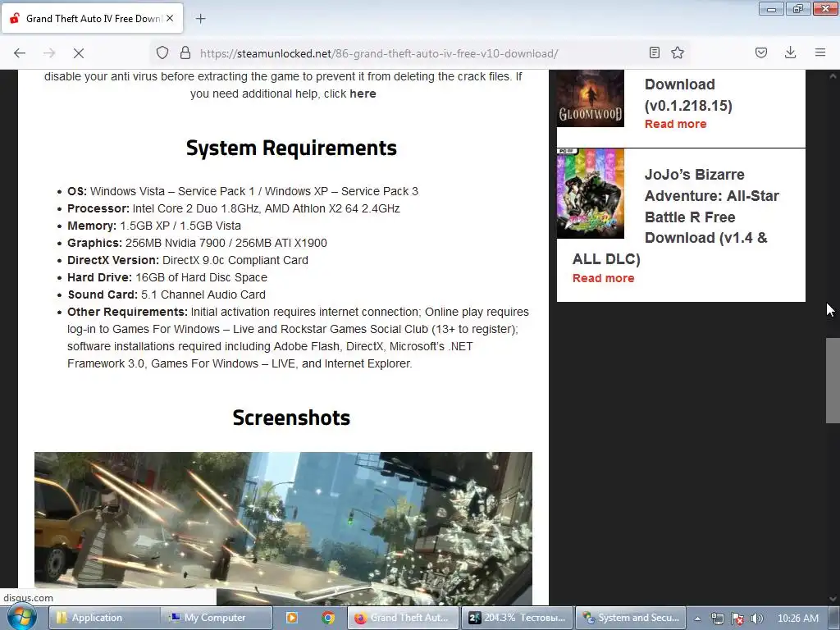Image resolution: width=840 pixels, height=630 pixels.
Task: Open Gloomwood Read more link
Action: (x=675, y=124)
